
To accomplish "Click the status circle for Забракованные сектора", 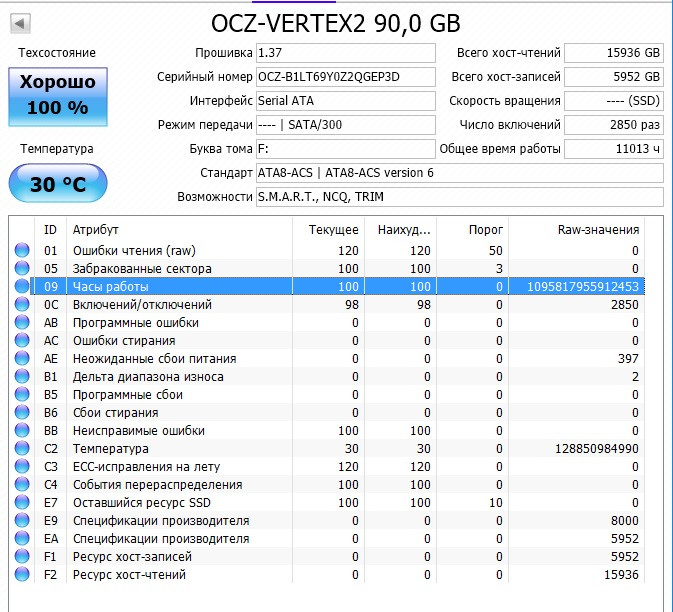I will coord(22,268).
